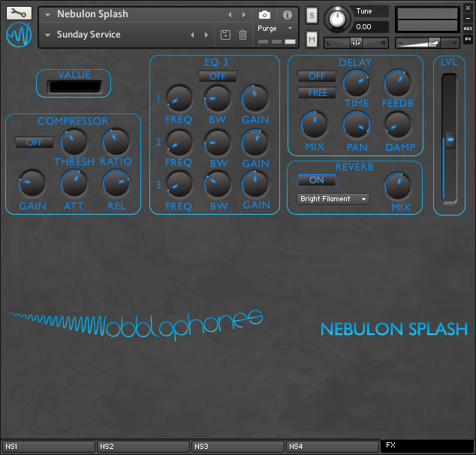This screenshot has width=476, height=455.
Task: Open the Bright Filament reverb preset dropdown
Action: pyautogui.click(x=333, y=199)
